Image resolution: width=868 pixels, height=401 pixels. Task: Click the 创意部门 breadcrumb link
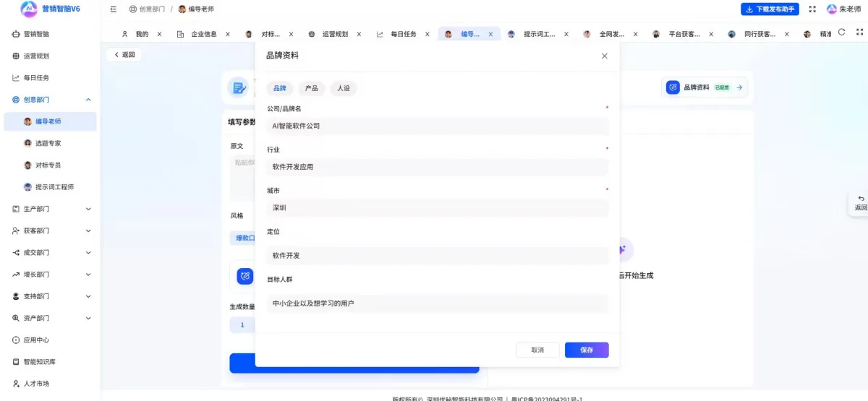click(x=146, y=9)
